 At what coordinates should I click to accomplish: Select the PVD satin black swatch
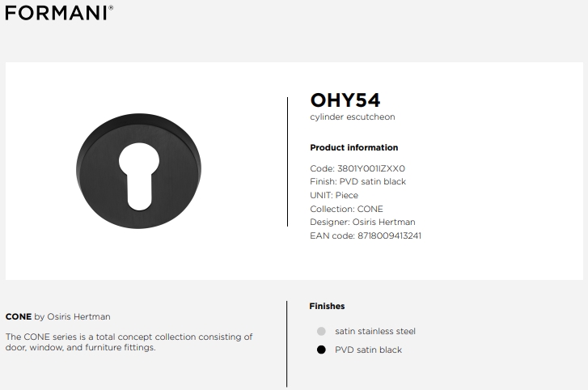point(321,350)
